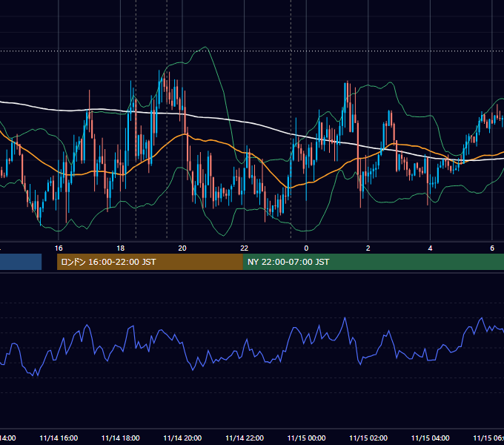Click hour label 20 on the price chart axis
504x445 pixels.
(182, 248)
